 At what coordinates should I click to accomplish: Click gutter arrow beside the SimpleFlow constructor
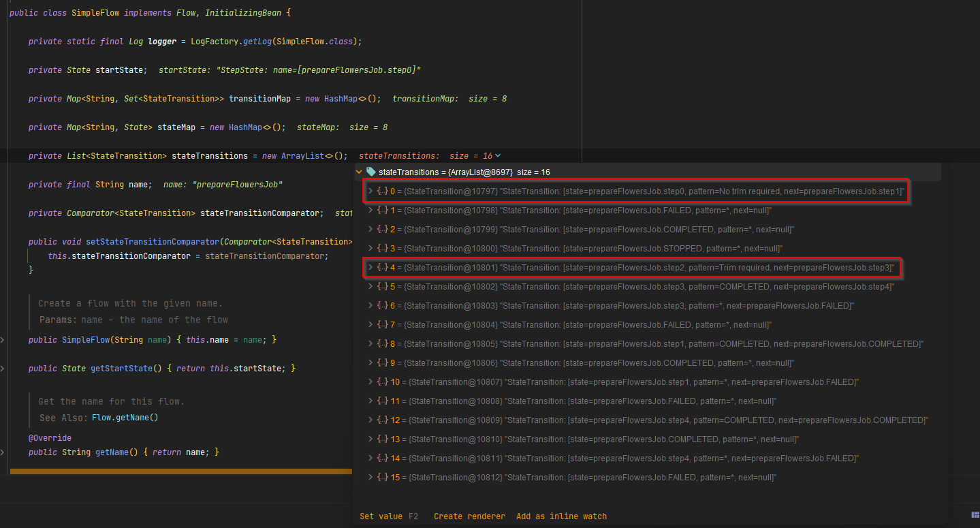pyautogui.click(x=3, y=339)
